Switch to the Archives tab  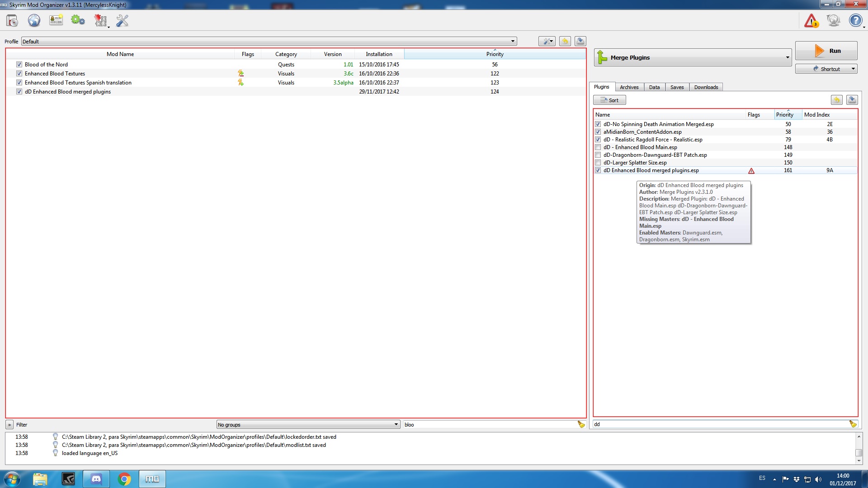coord(629,87)
